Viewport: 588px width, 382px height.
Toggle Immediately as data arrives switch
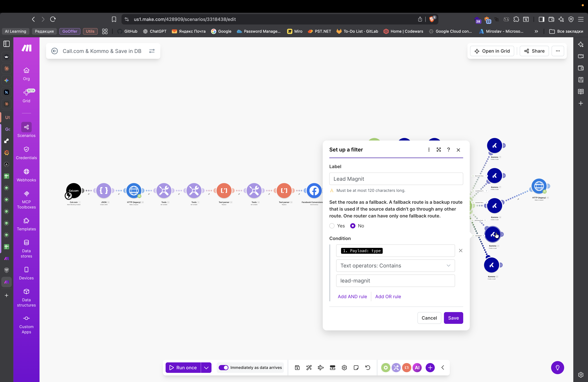click(x=224, y=367)
